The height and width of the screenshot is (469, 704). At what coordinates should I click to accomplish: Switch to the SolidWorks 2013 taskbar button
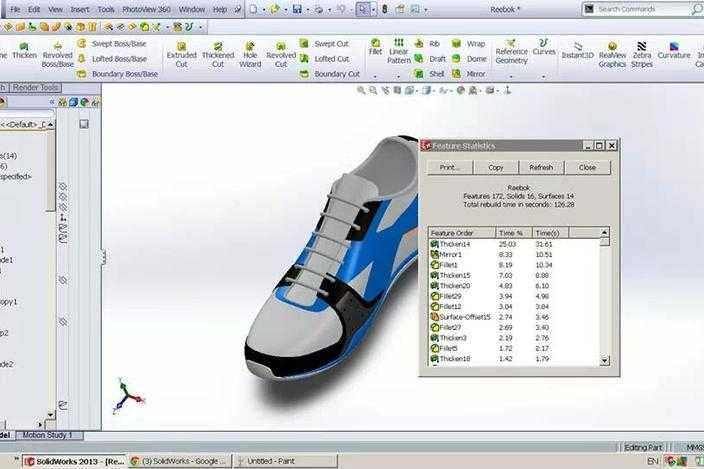click(75, 461)
